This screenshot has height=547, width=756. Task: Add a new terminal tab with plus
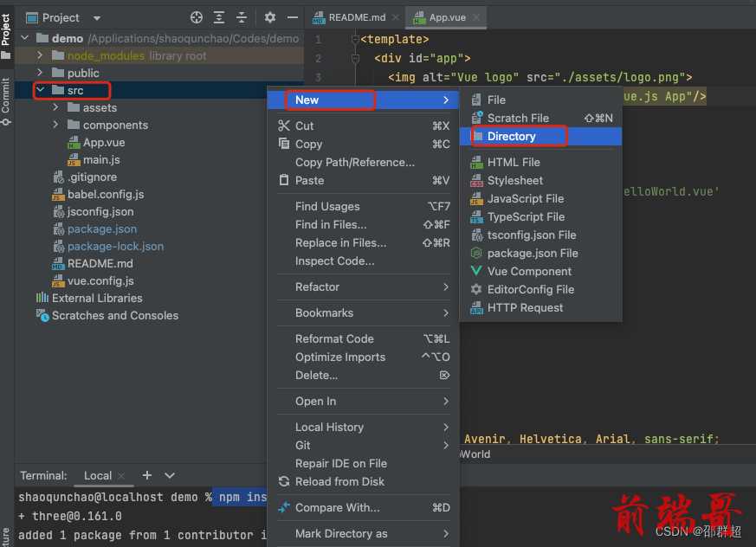(x=147, y=476)
